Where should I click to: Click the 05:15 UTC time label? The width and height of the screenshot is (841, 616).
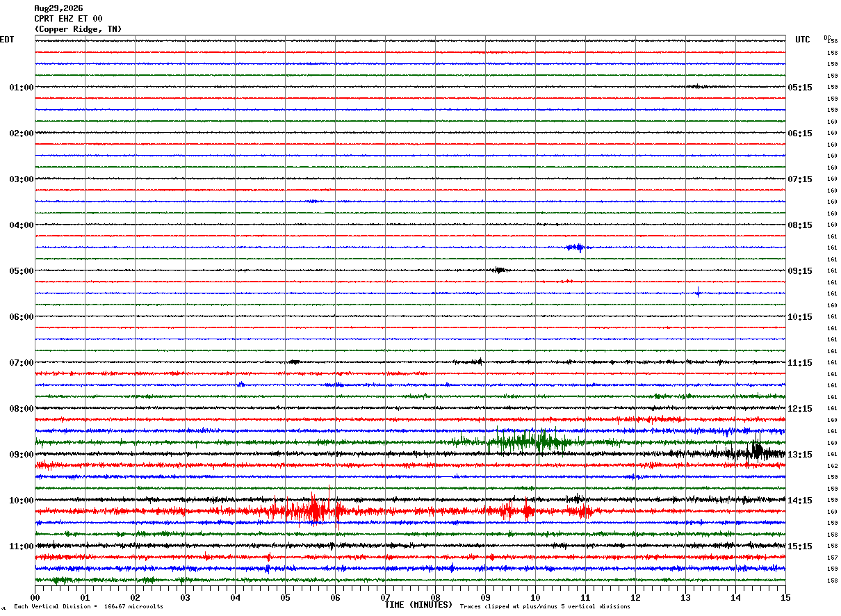tap(800, 88)
